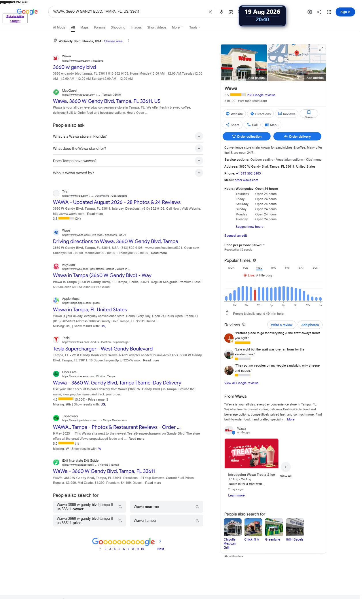
Task: Click the Popular times help icon
Action: coord(254,260)
